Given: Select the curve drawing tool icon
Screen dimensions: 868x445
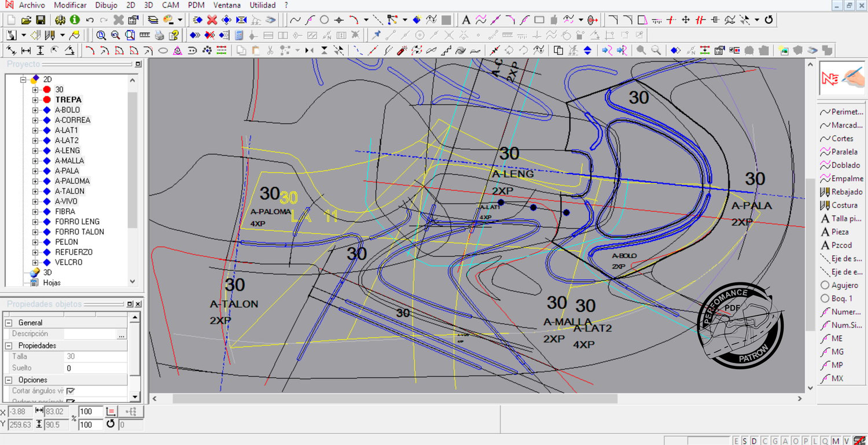Looking at the screenshot, I should (295, 20).
